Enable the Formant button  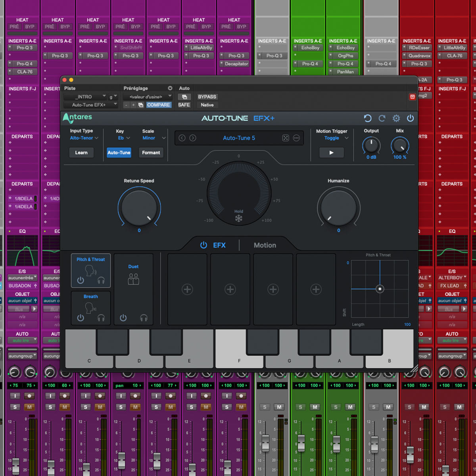point(151,153)
